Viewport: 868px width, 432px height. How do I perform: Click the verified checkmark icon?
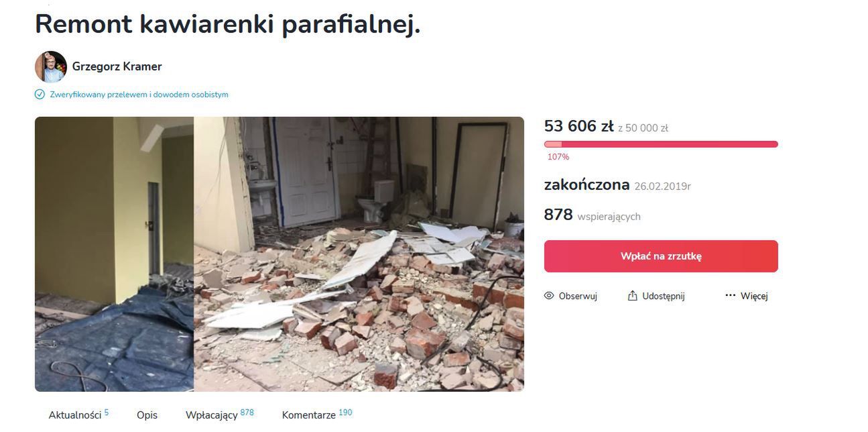click(x=40, y=95)
